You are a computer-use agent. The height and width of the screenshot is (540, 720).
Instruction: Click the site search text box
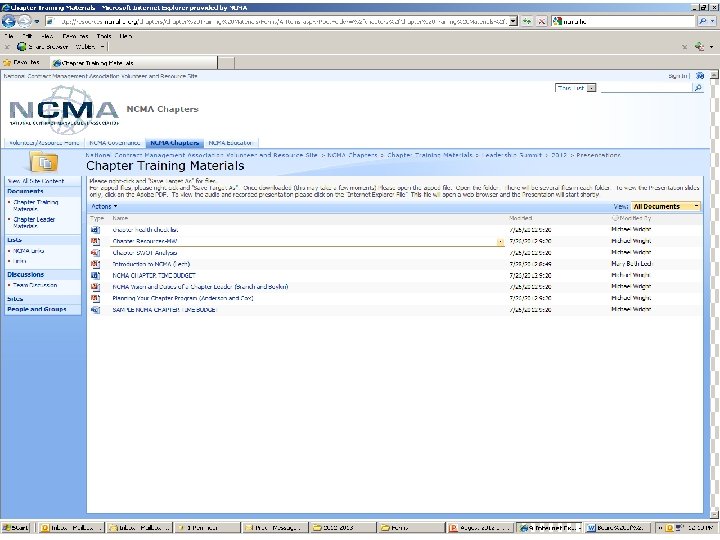(646, 88)
